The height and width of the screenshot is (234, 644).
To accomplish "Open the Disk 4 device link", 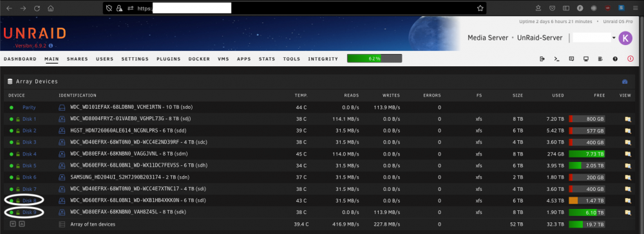I will coord(29,154).
